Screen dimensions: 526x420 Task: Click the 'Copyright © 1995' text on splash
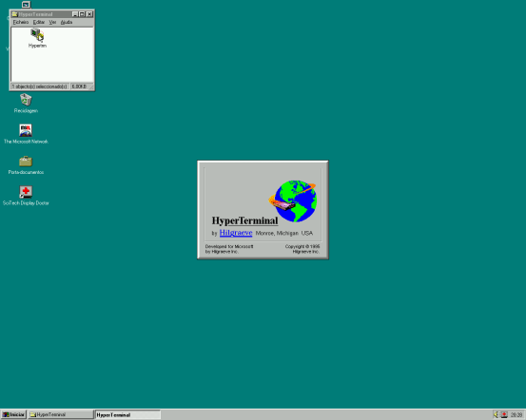click(x=302, y=246)
